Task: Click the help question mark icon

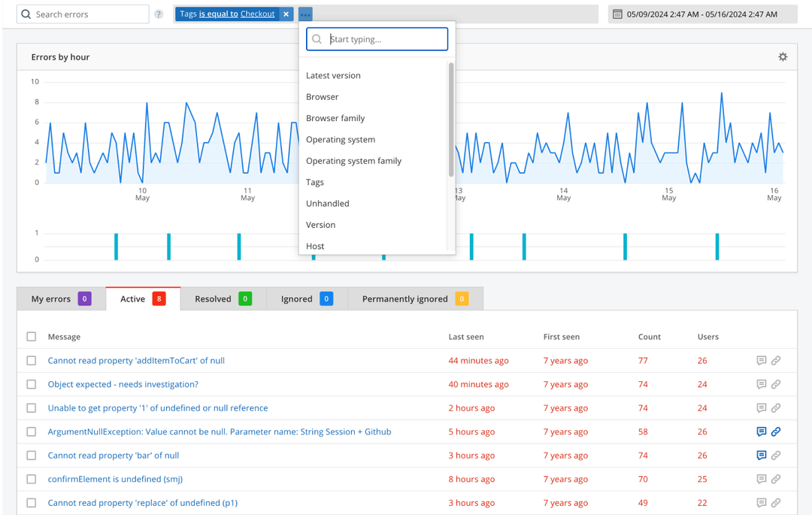Action: coord(158,14)
